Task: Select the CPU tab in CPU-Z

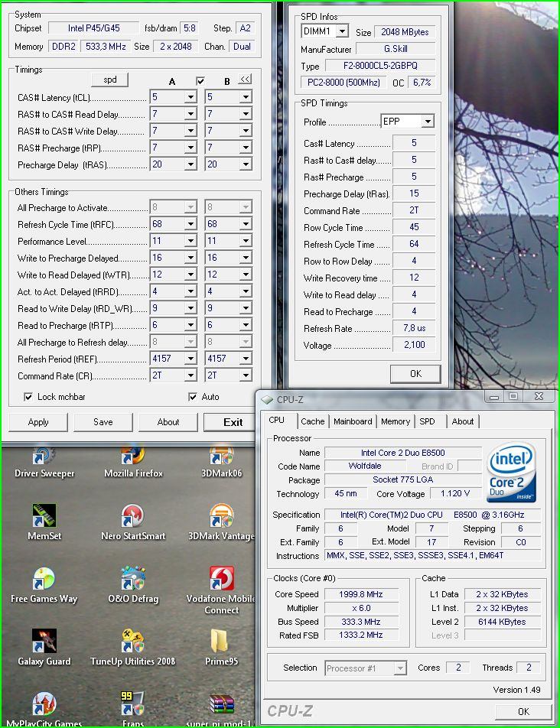Action: [278, 420]
